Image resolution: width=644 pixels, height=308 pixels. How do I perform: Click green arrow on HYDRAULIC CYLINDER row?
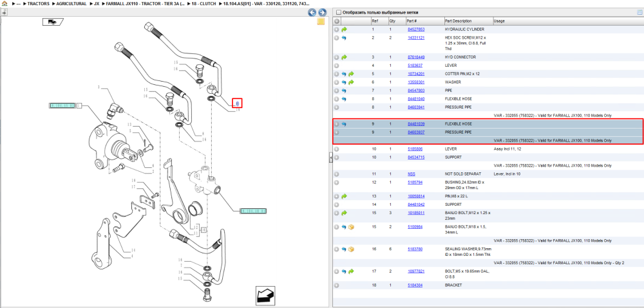pyautogui.click(x=344, y=30)
